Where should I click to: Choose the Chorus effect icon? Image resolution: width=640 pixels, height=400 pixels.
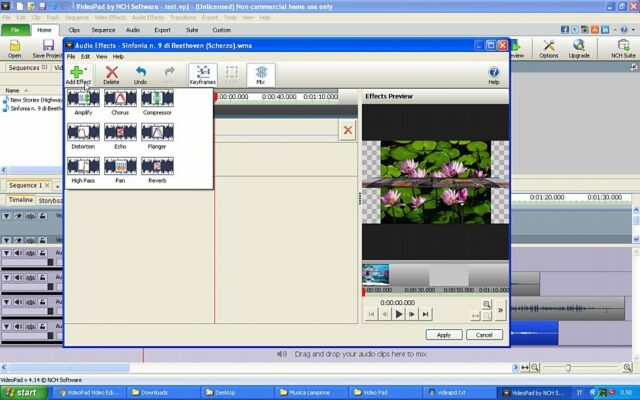click(x=120, y=101)
